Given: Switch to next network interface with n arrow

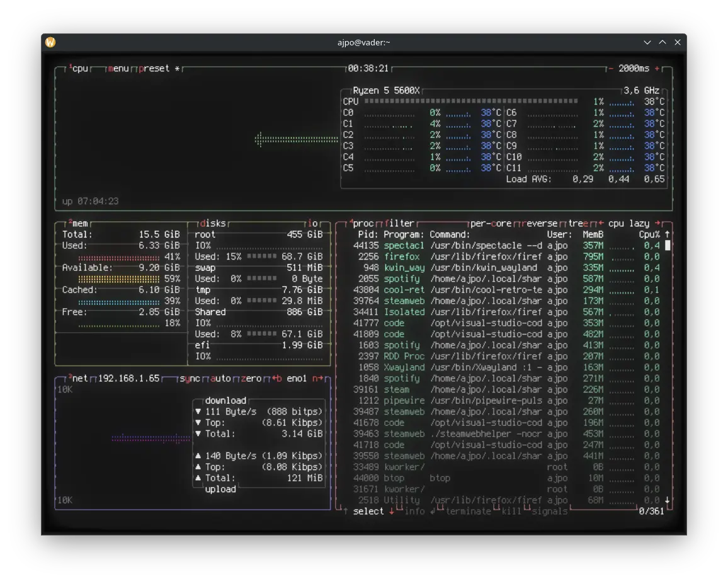Looking at the screenshot, I should click(x=317, y=379).
